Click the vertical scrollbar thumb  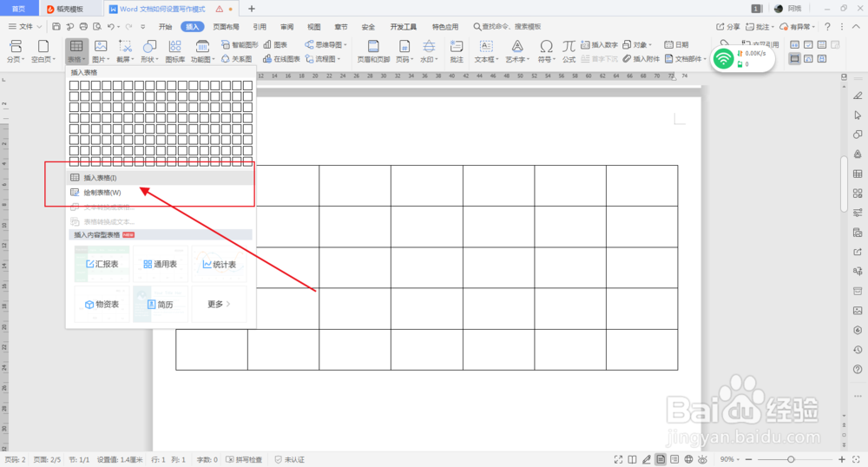[844, 184]
